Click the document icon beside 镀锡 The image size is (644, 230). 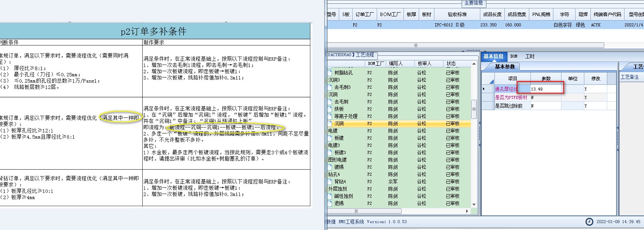coord(330,167)
